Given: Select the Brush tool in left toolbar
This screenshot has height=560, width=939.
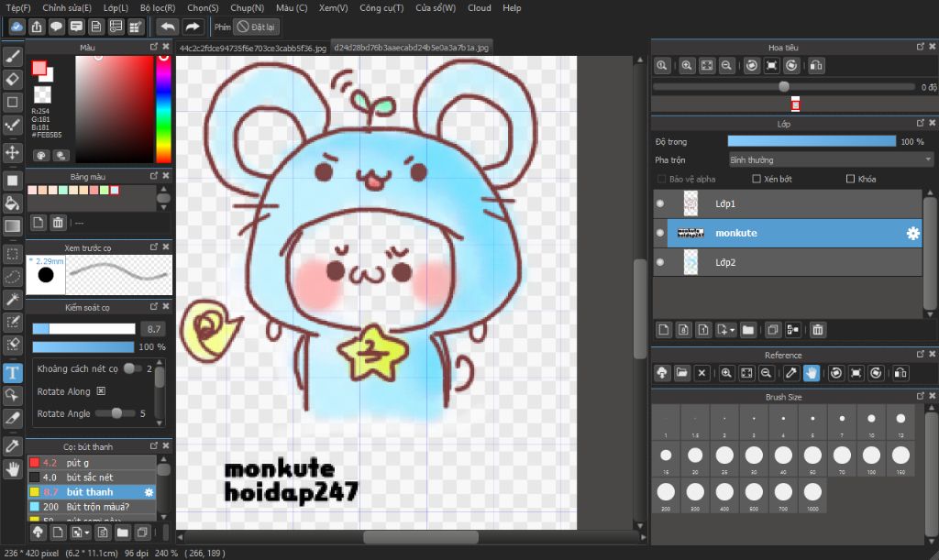Looking at the screenshot, I should [13, 56].
